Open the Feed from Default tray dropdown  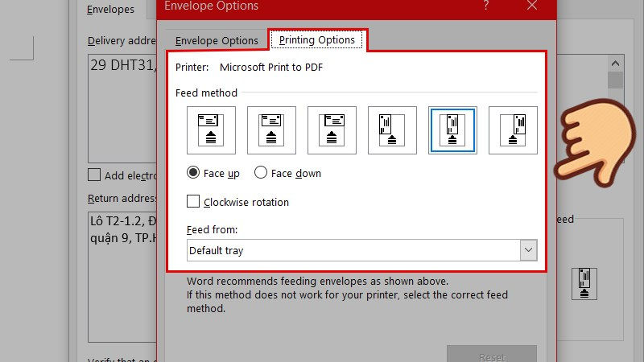pyautogui.click(x=361, y=250)
